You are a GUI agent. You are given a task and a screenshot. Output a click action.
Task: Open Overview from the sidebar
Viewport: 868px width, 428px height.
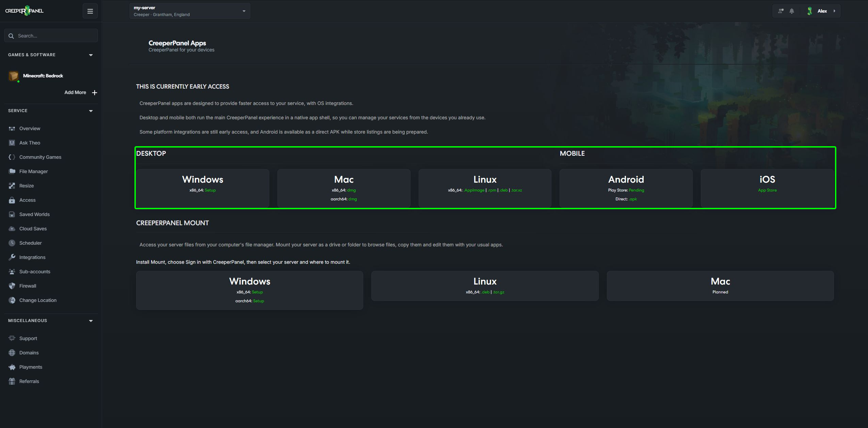tap(30, 128)
